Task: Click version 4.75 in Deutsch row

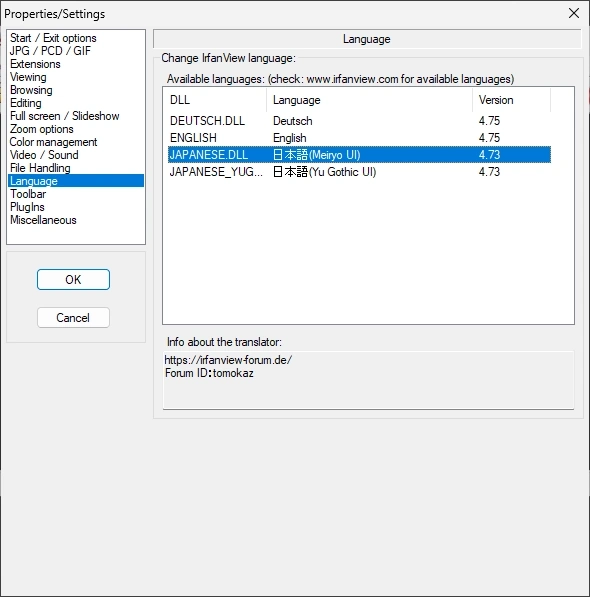Action: coord(489,121)
